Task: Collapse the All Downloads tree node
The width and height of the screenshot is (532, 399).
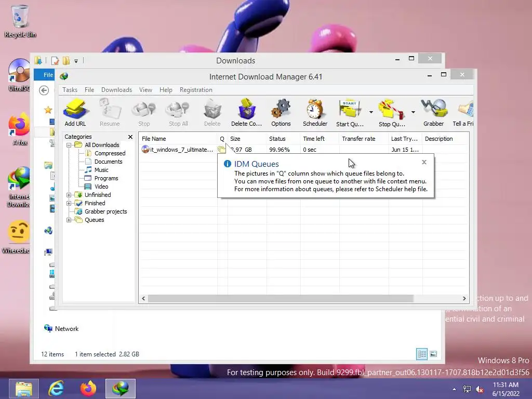Action: (69, 145)
